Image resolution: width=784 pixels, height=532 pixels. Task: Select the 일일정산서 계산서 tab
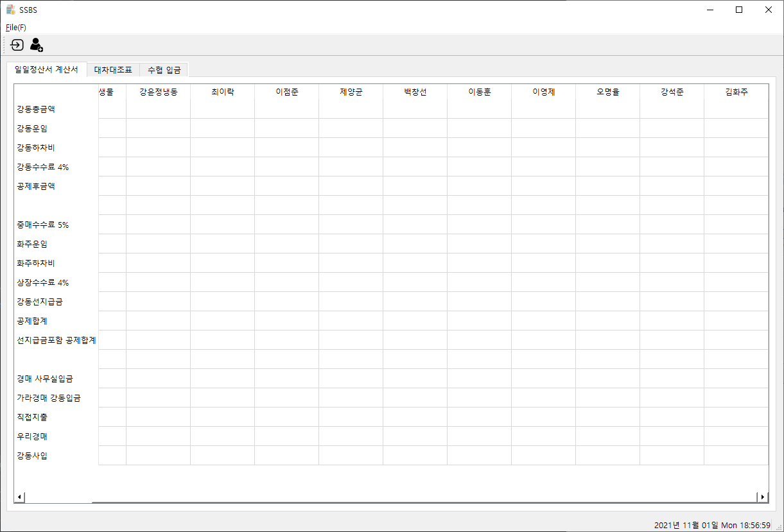point(46,69)
